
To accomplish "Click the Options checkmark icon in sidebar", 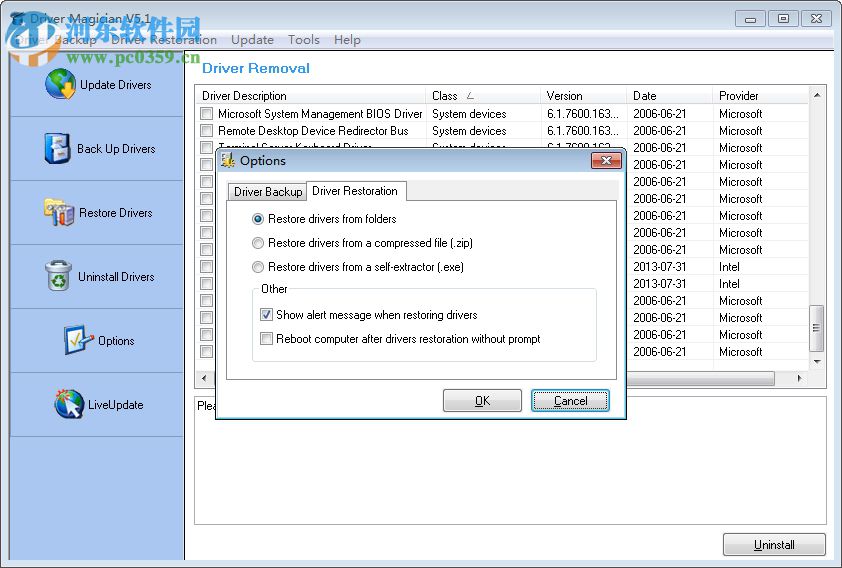I will click(79, 340).
